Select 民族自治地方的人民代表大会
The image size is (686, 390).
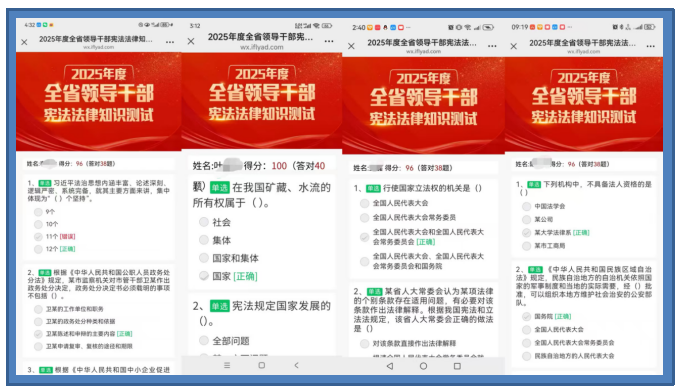pos(568,356)
